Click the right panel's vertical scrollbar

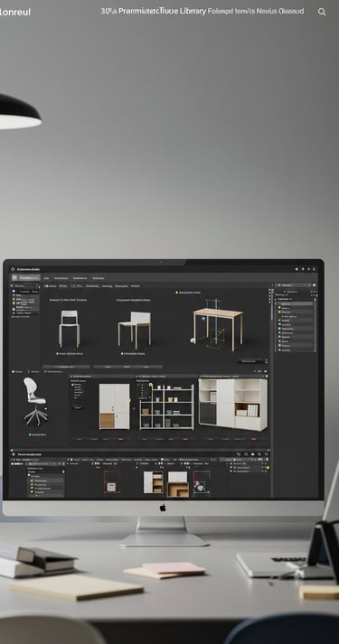tap(315, 324)
